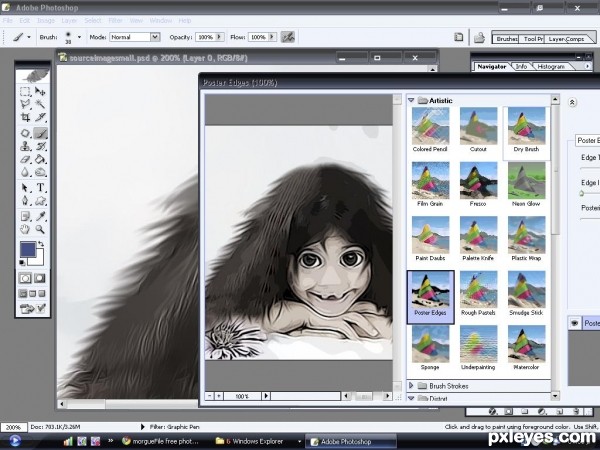The width and height of the screenshot is (600, 450).
Task: Switch to the Info tab
Action: coord(521,67)
